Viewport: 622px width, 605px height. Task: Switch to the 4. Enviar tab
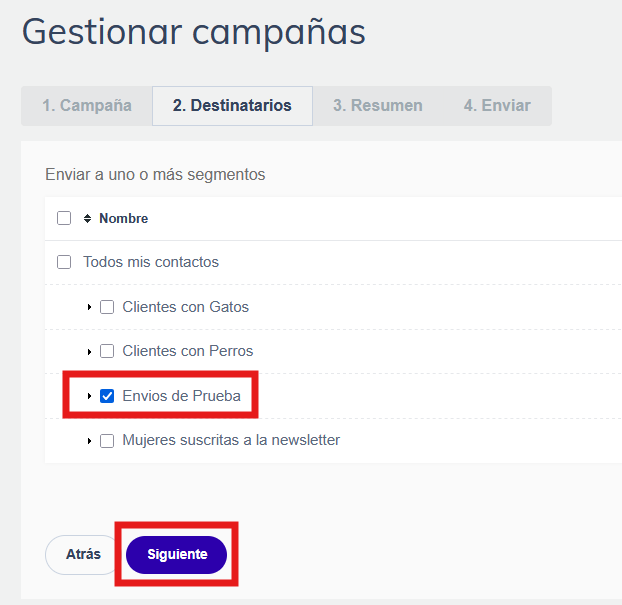coord(497,106)
